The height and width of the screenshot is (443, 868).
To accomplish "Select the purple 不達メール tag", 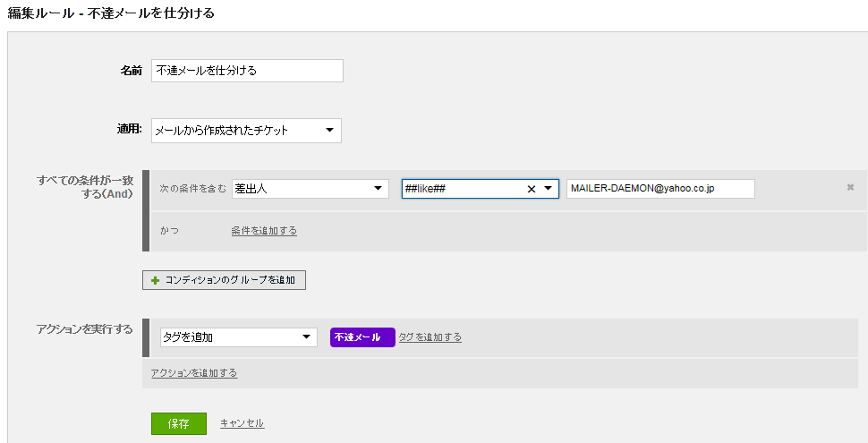I will (x=362, y=337).
